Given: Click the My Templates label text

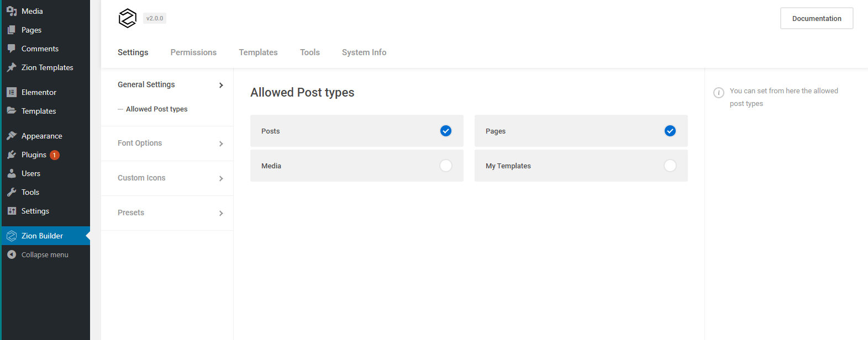Looking at the screenshot, I should tap(508, 166).
